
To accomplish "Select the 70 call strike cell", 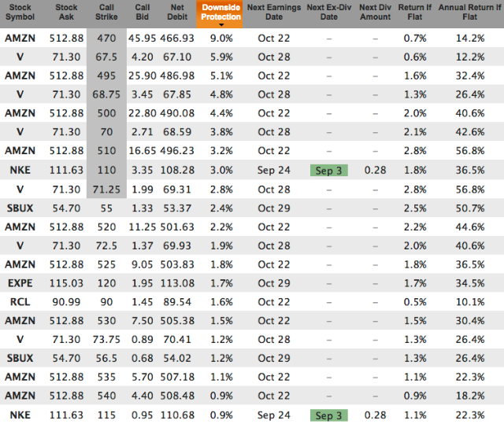I will point(106,132).
